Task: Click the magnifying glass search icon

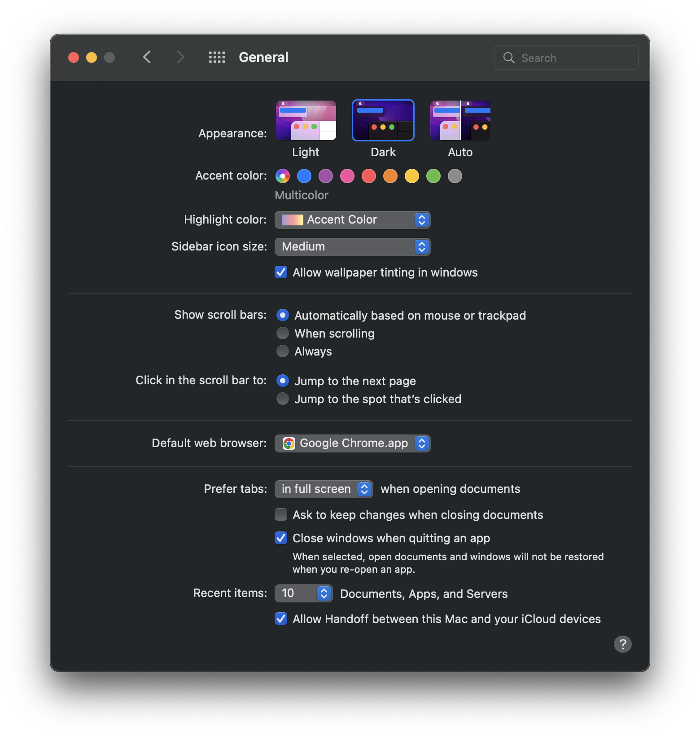Action: pyautogui.click(x=509, y=57)
